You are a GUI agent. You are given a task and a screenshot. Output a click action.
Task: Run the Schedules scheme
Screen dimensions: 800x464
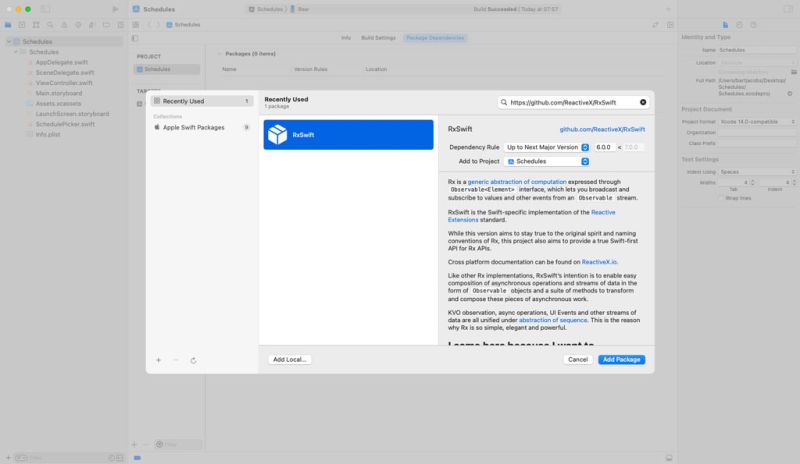tap(115, 9)
